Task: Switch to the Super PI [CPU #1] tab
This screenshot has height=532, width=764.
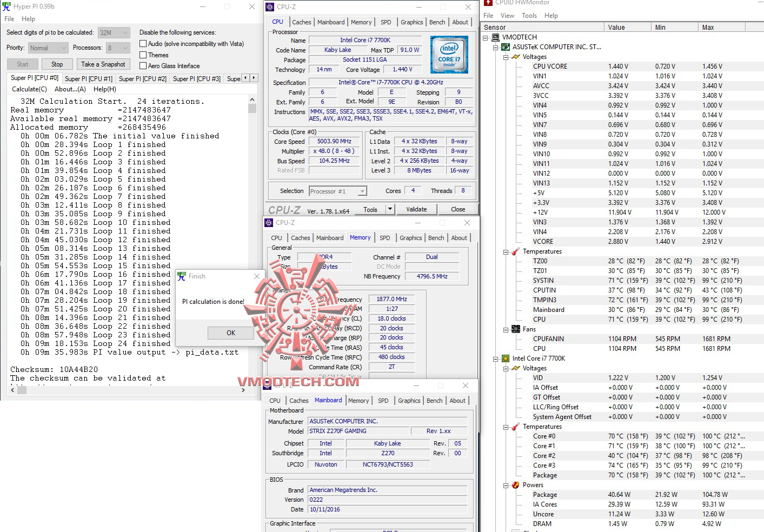Action: [x=88, y=78]
